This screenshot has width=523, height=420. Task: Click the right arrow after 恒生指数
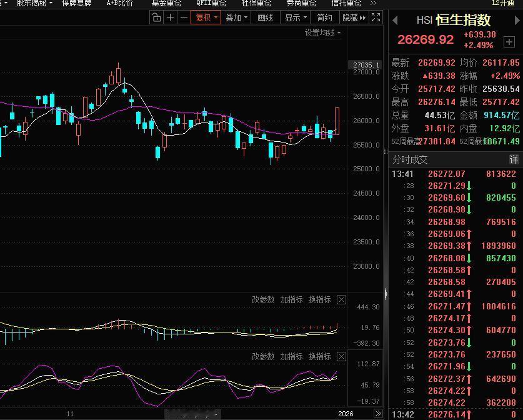[517, 20]
